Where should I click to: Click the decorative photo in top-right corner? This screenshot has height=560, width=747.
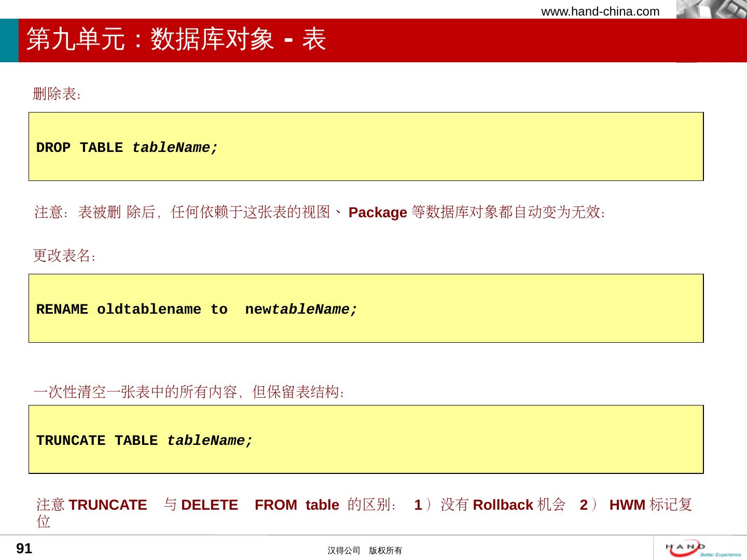pyautogui.click(x=711, y=9)
